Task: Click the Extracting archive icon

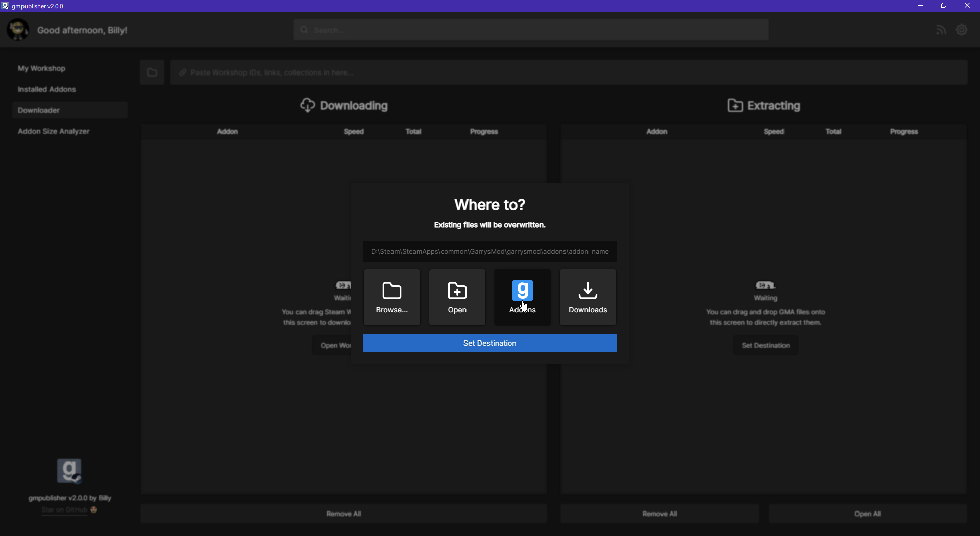Action: pyautogui.click(x=736, y=105)
